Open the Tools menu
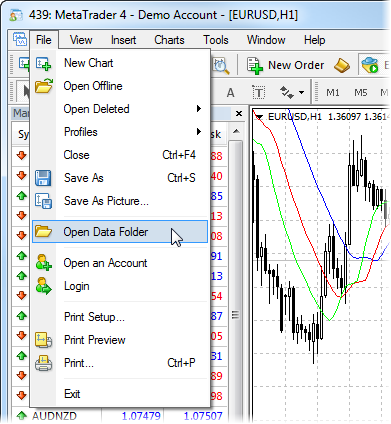 coord(216,40)
